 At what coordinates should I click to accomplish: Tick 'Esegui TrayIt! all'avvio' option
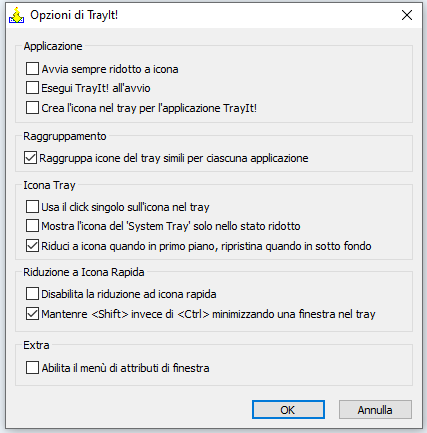tap(32, 88)
